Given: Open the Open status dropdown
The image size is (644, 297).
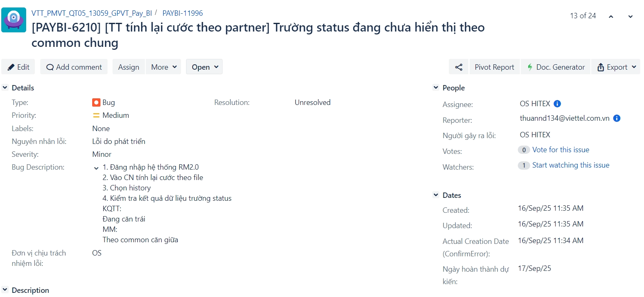Looking at the screenshot, I should (x=204, y=67).
